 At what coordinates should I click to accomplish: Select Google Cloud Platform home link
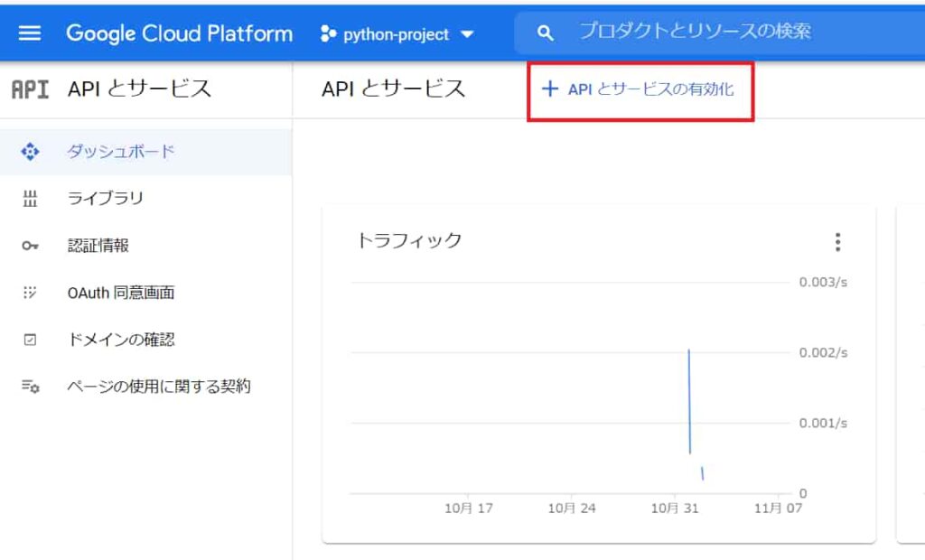[x=178, y=33]
